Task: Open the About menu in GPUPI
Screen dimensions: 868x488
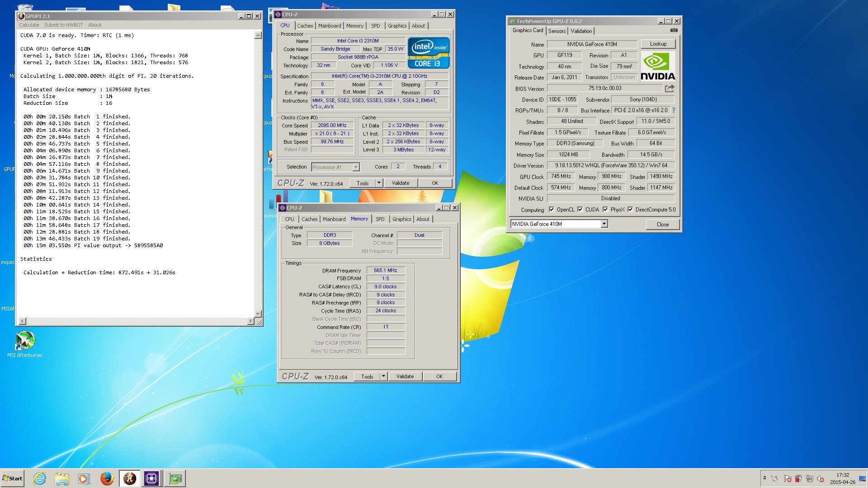Action: tap(95, 25)
